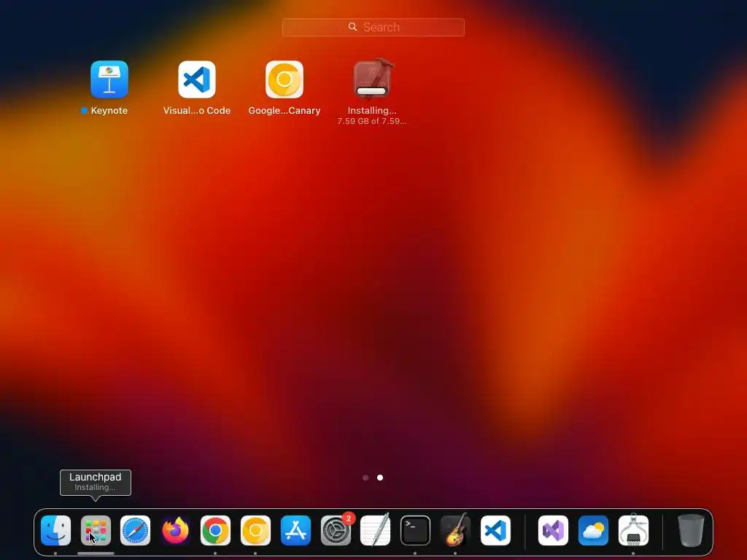747x560 pixels.
Task: Open purple Visual Studio in Dock
Action: click(553, 530)
